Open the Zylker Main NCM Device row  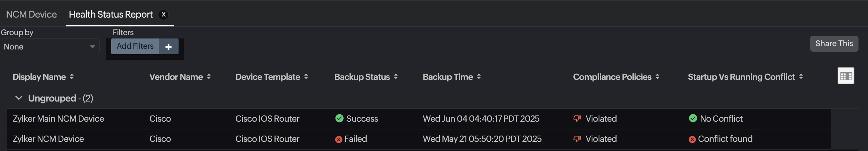[x=58, y=119]
